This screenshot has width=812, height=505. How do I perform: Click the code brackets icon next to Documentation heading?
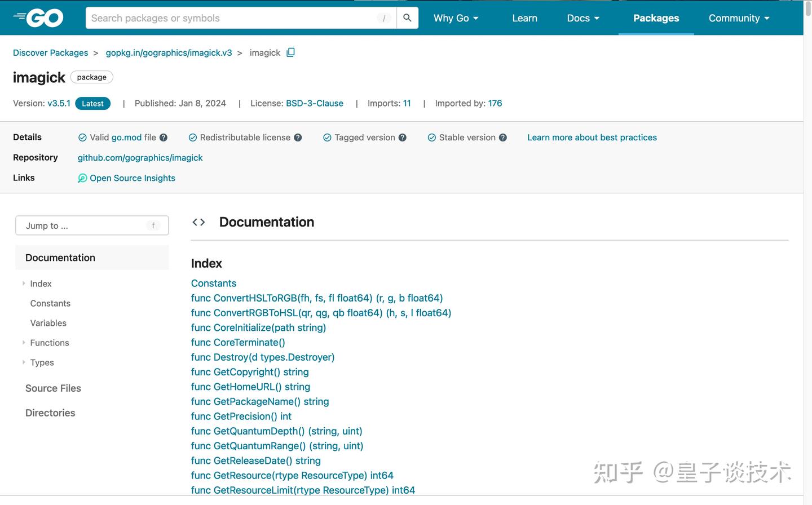coord(198,222)
